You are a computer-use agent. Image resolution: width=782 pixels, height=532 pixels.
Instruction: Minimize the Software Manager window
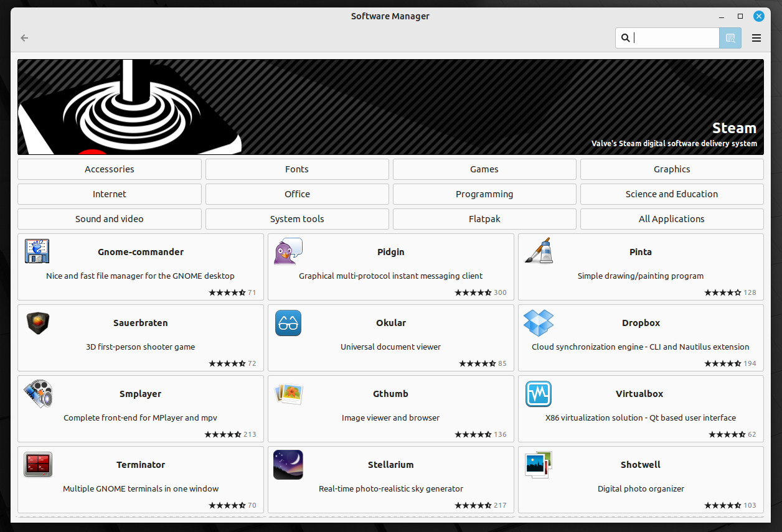click(722, 16)
